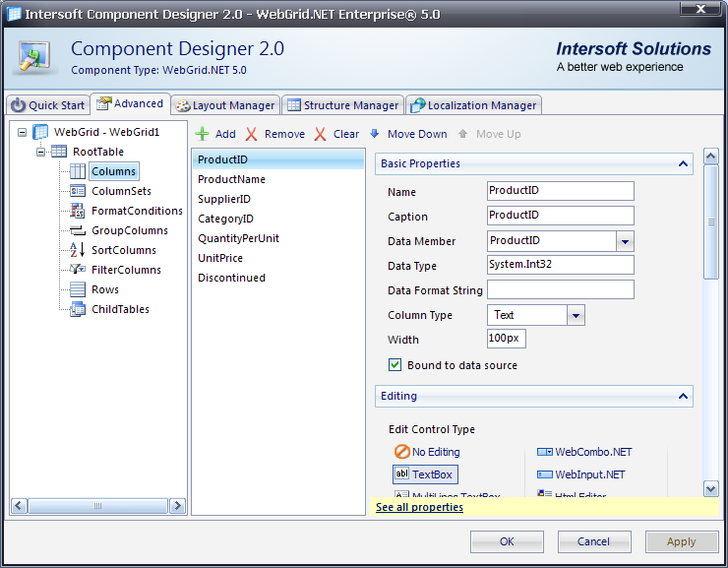The height and width of the screenshot is (568, 728).
Task: Select the WebInput.NET edit control label
Action: [590, 474]
